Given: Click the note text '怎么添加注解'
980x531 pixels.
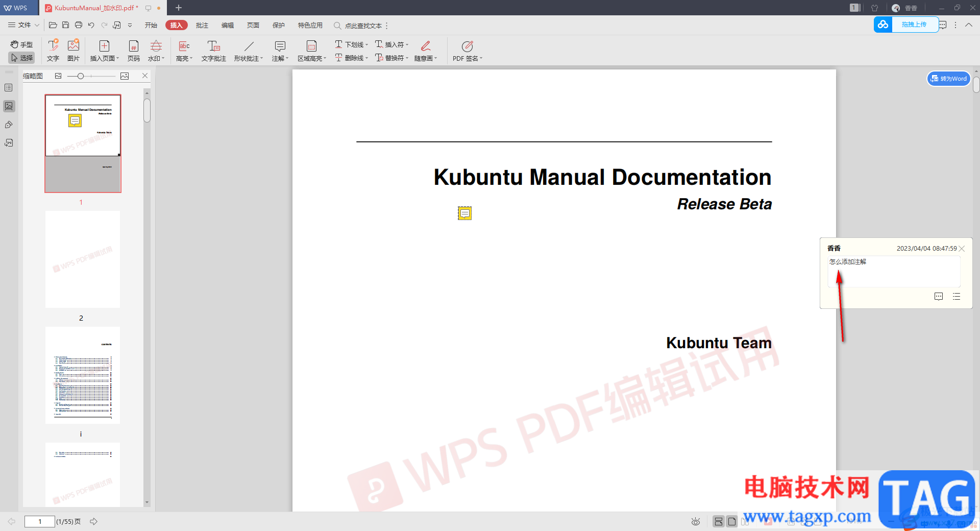Looking at the screenshot, I should (848, 261).
